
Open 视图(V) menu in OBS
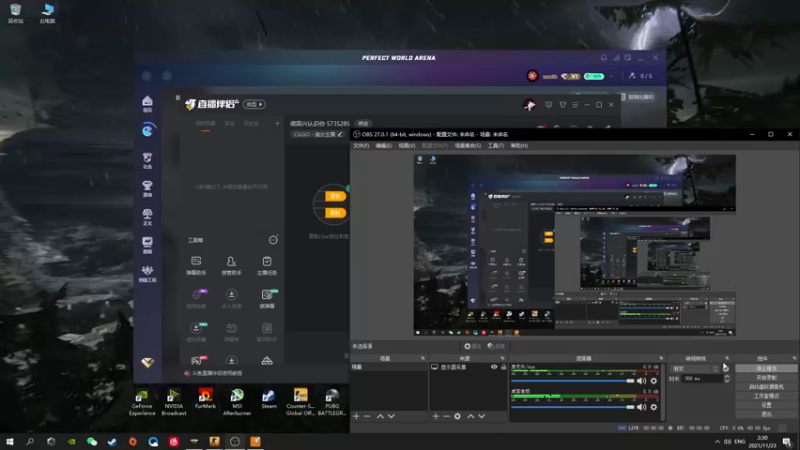coord(407,145)
